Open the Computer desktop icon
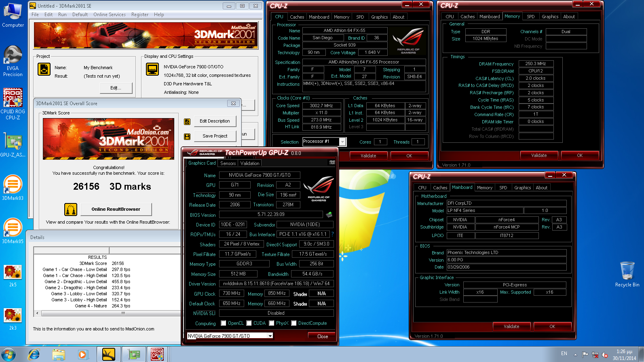The height and width of the screenshot is (362, 644). (x=13, y=15)
